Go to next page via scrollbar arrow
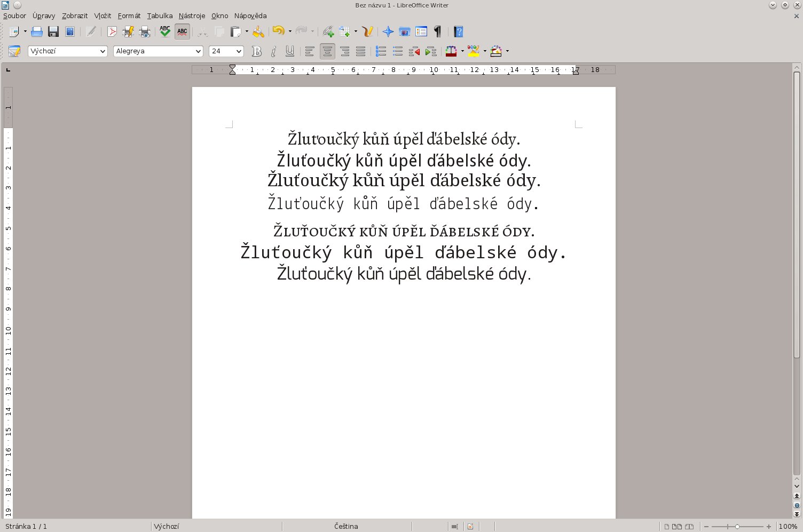Viewport: 803px width, 532px height. pos(797,514)
